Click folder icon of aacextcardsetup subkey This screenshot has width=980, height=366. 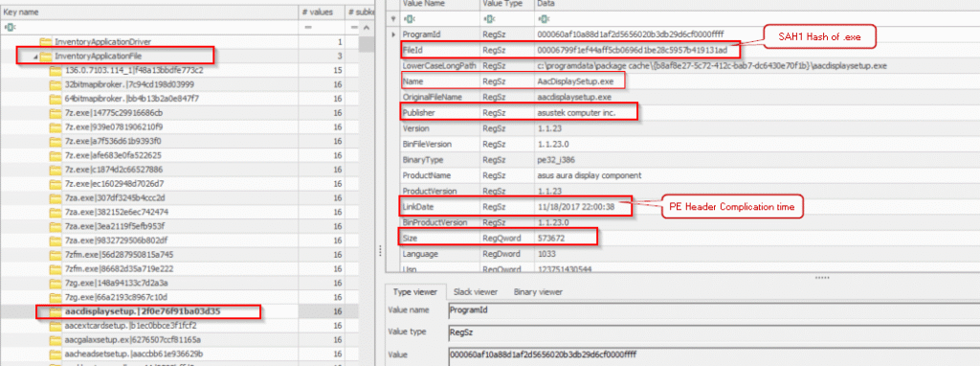55,326
